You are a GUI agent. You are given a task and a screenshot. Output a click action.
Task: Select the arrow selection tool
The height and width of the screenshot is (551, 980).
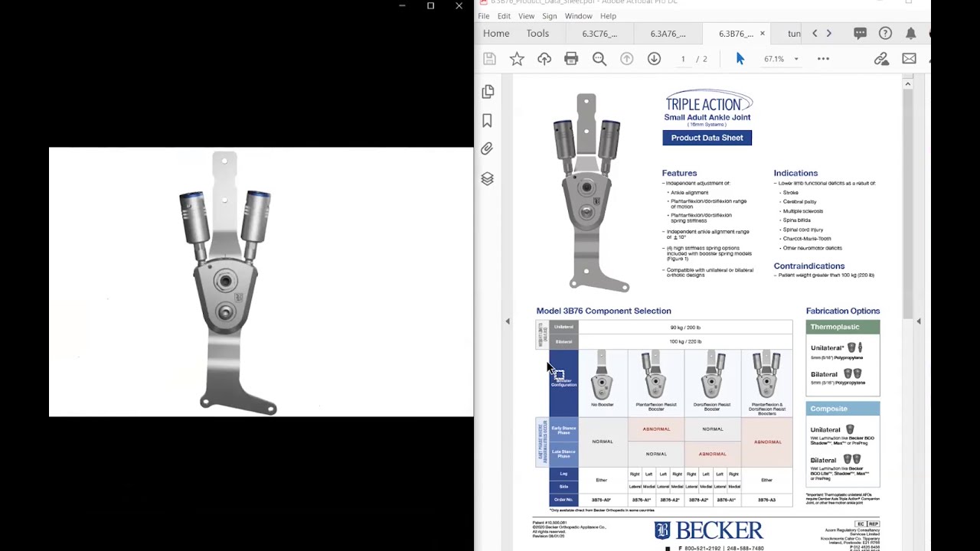pos(740,59)
